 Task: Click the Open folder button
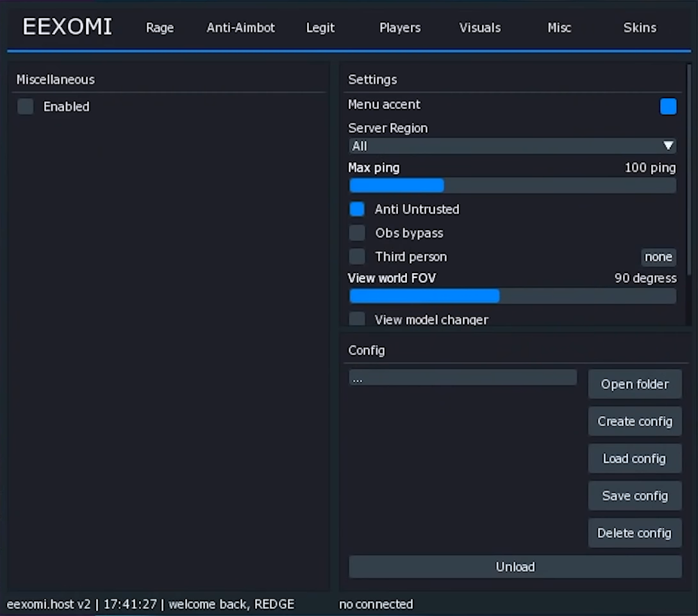click(x=635, y=384)
